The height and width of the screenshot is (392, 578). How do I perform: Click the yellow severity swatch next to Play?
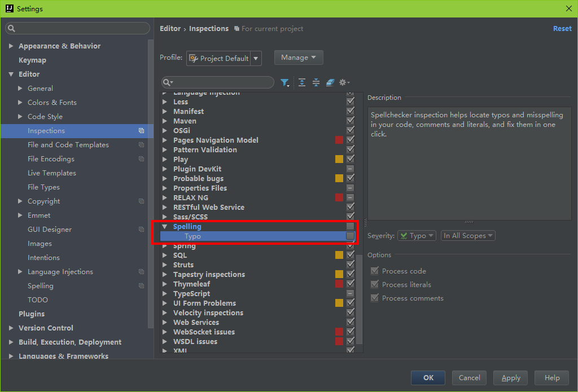[339, 160]
